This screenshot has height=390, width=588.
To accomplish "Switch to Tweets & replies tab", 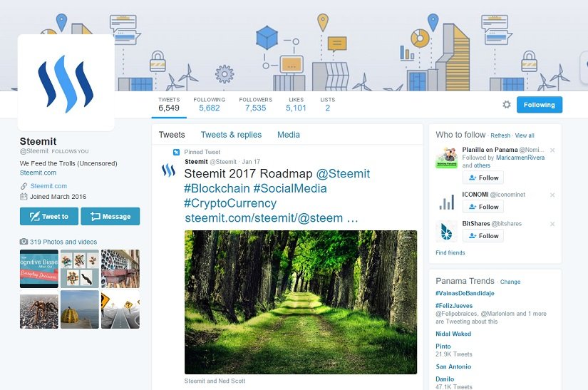I will [231, 135].
